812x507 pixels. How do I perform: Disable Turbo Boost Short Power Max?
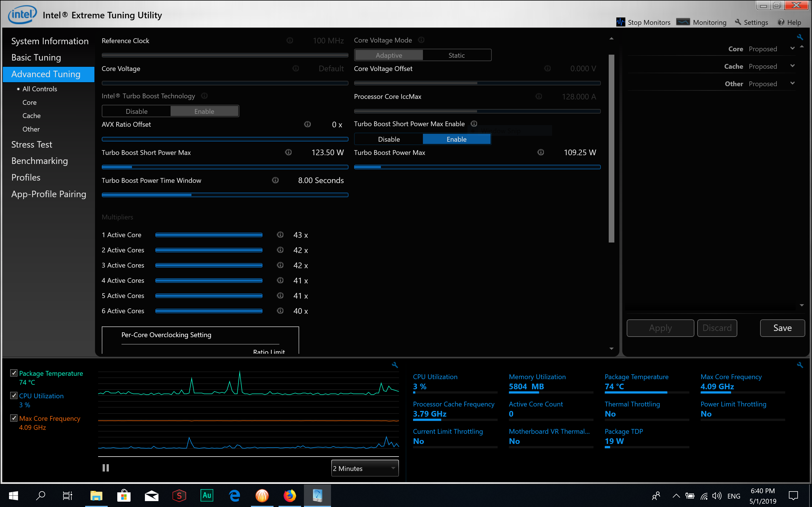tap(389, 139)
